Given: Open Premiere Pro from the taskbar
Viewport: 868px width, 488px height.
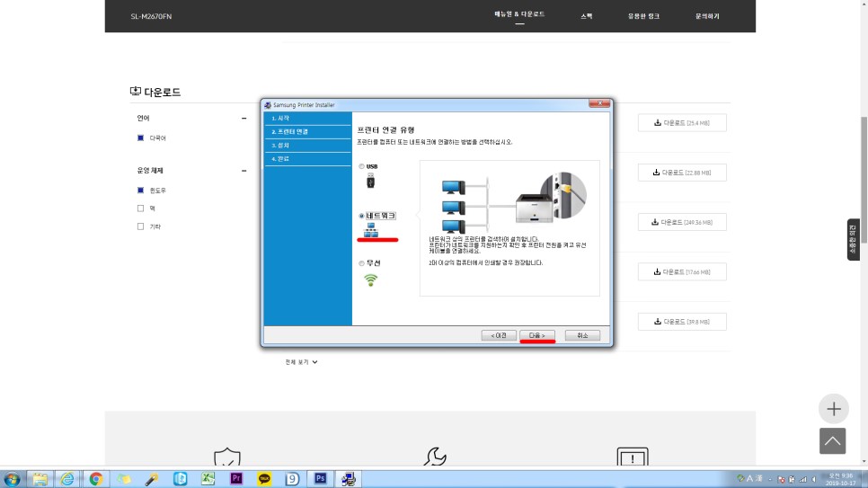Looking at the screenshot, I should (236, 479).
